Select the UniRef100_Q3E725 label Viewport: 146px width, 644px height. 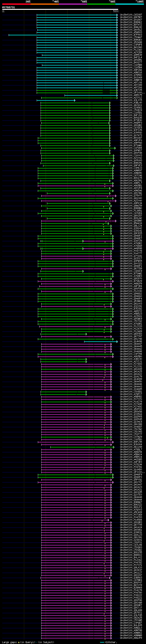click(131, 90)
